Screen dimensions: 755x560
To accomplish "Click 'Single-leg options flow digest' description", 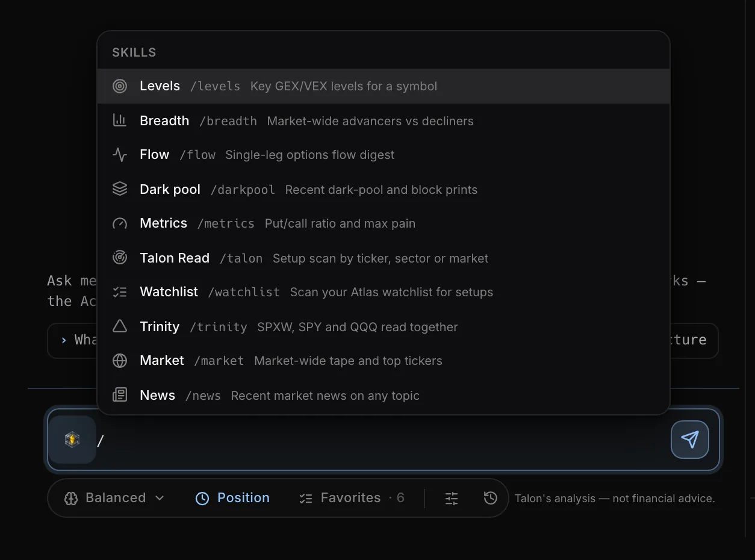I will [x=309, y=155].
